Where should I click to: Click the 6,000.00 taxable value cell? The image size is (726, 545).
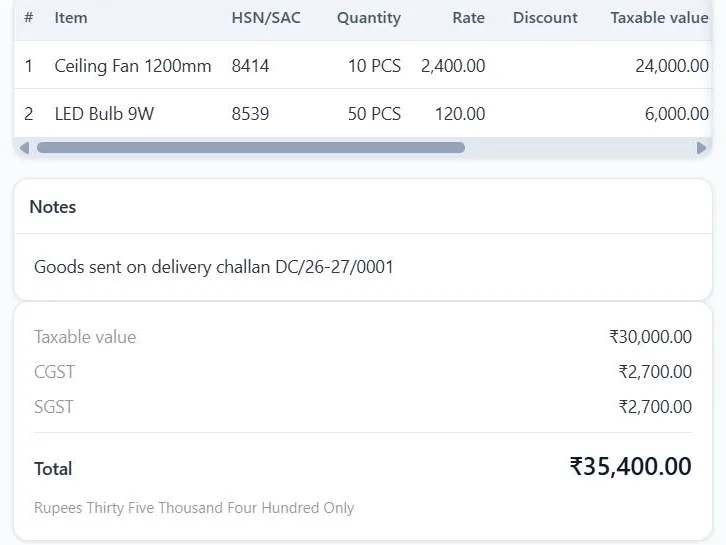(676, 113)
